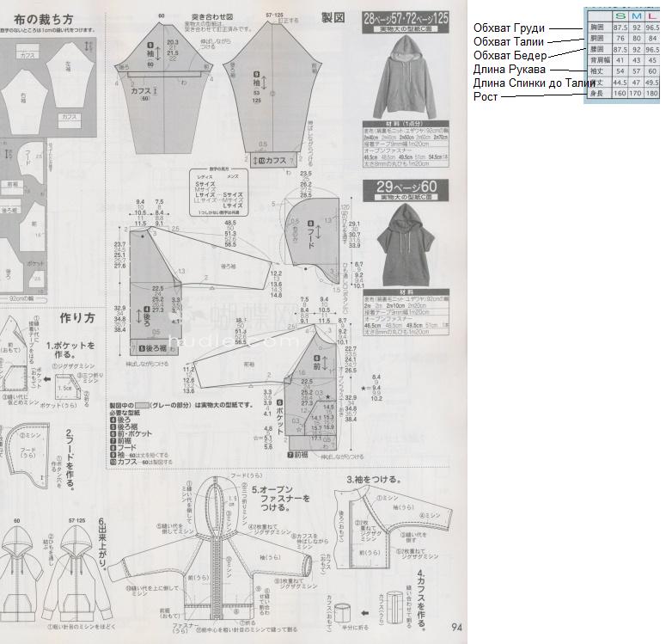Click the size legend box with Sサイズ
This screenshot has height=644, width=666.
point(219,193)
